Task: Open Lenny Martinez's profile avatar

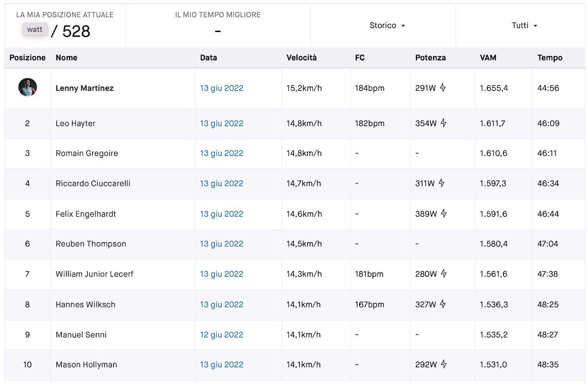Action: coord(27,88)
